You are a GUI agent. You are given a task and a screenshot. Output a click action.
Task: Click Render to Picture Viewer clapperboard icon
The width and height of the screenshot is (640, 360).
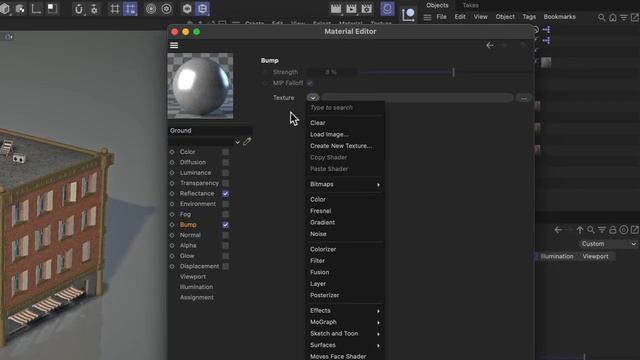coord(351,9)
